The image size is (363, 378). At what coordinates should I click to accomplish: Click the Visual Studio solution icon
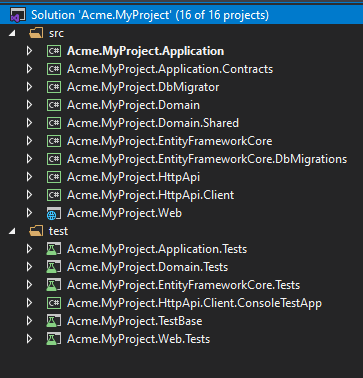17,15
